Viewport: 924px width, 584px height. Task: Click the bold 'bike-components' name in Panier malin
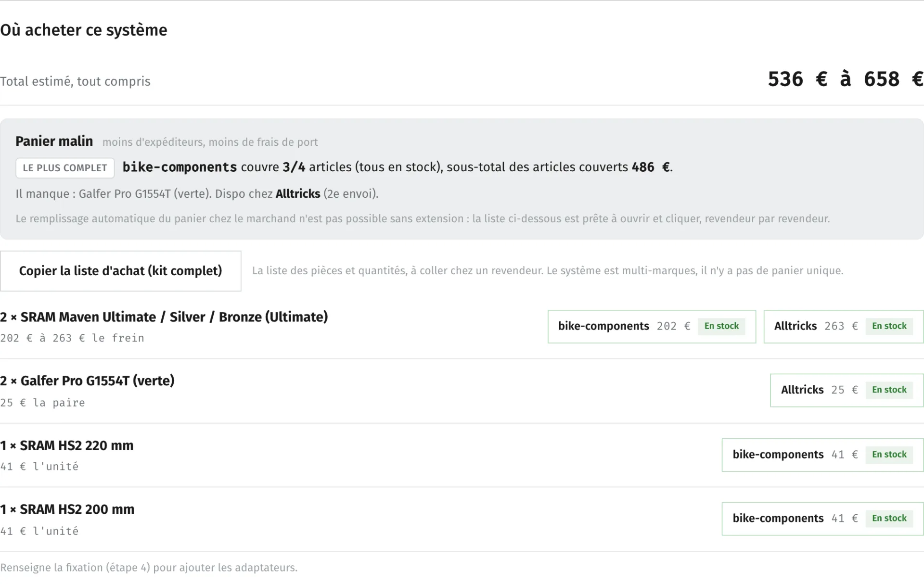[x=180, y=167]
